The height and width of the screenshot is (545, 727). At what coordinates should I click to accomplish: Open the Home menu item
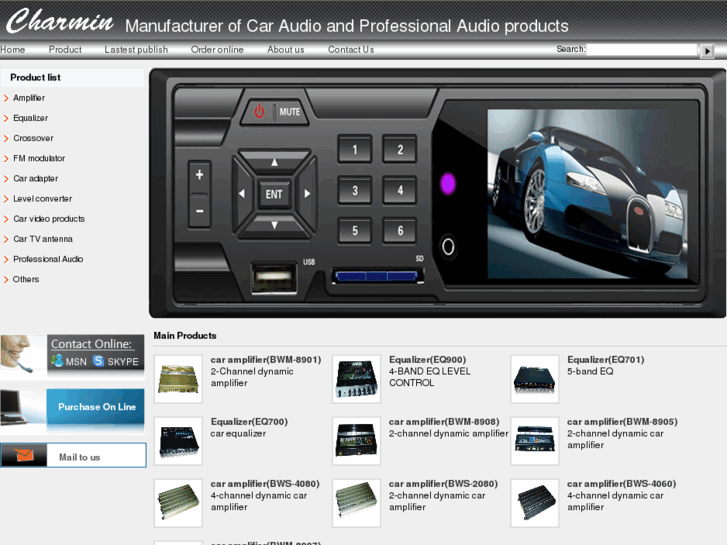[13, 50]
